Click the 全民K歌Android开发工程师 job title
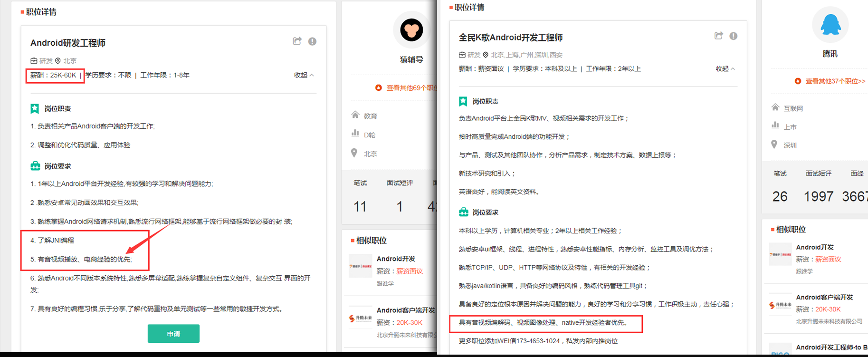 point(511,38)
